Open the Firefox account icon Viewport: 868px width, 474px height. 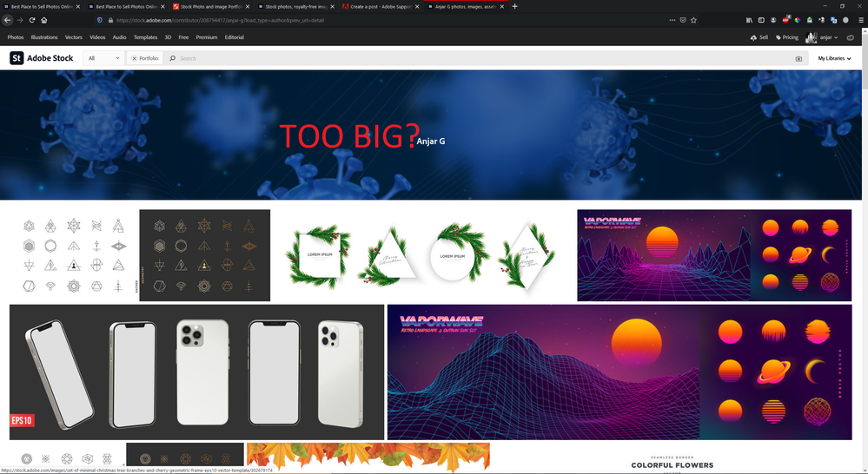click(773, 20)
